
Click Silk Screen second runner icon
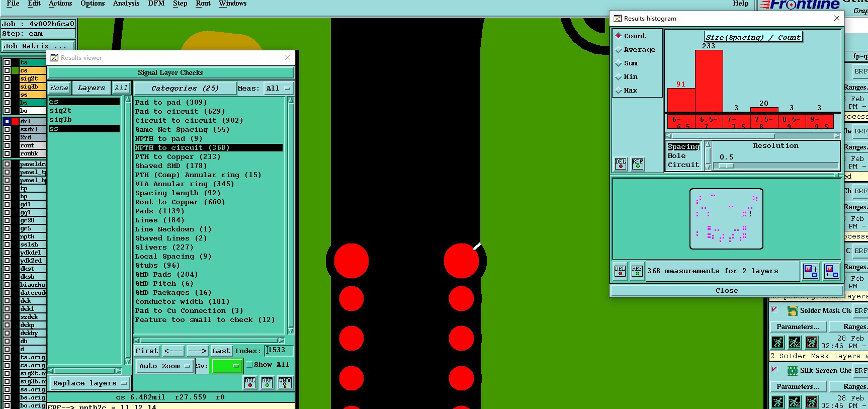tap(795, 402)
